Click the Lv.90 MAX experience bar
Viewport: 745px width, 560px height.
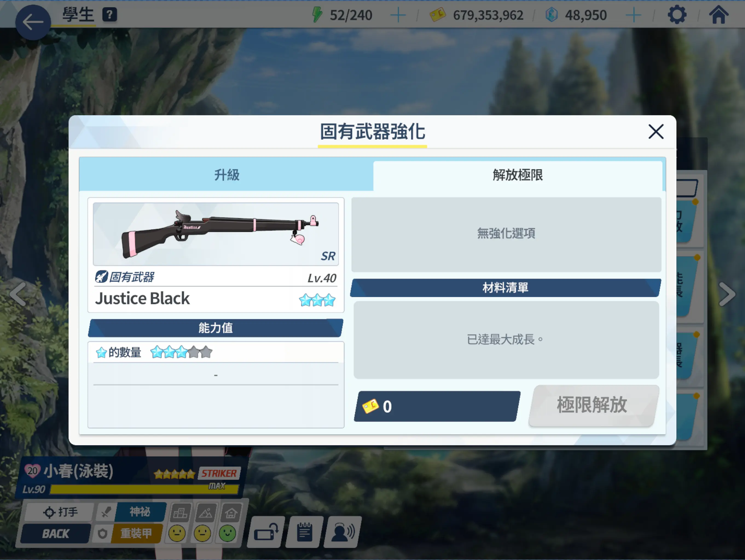[144, 489]
